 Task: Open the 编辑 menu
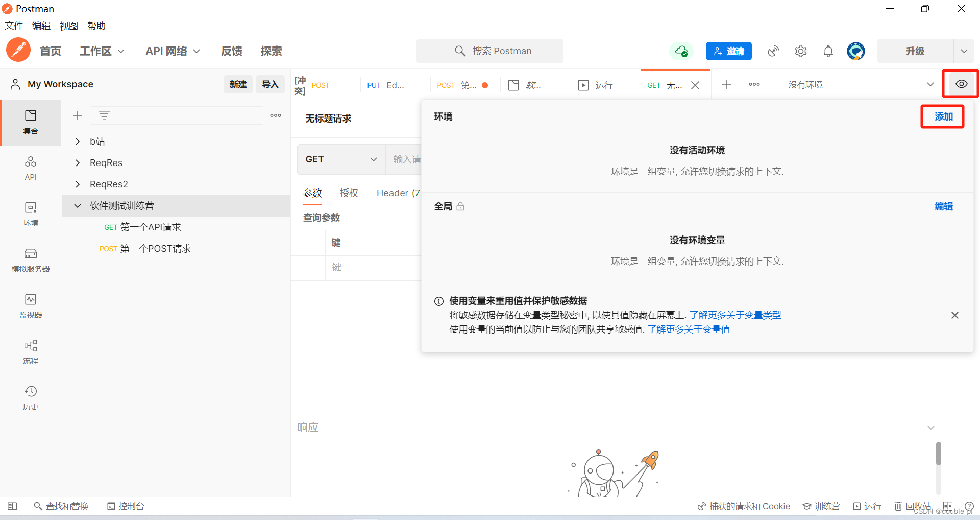pyautogui.click(x=41, y=26)
